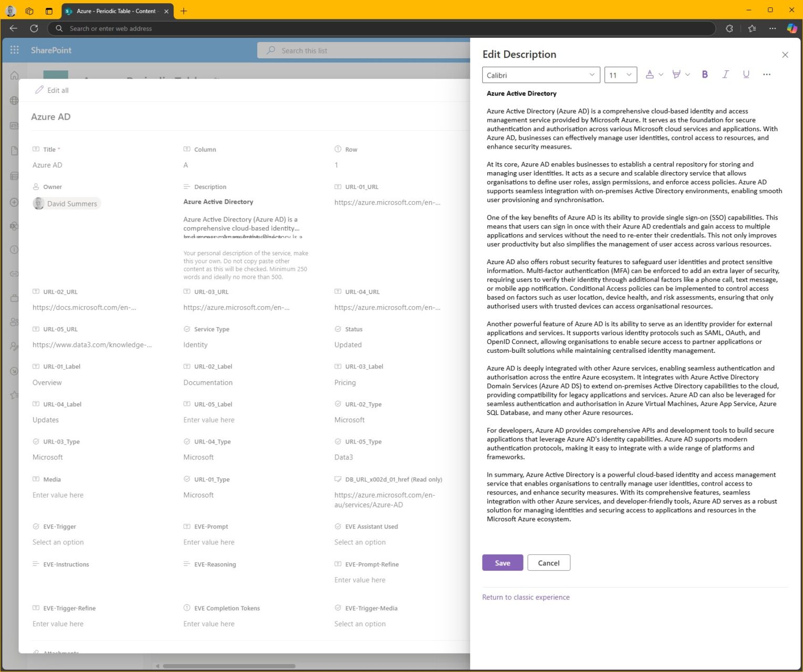
Task: Apply Underline formatting
Action: [x=746, y=74]
